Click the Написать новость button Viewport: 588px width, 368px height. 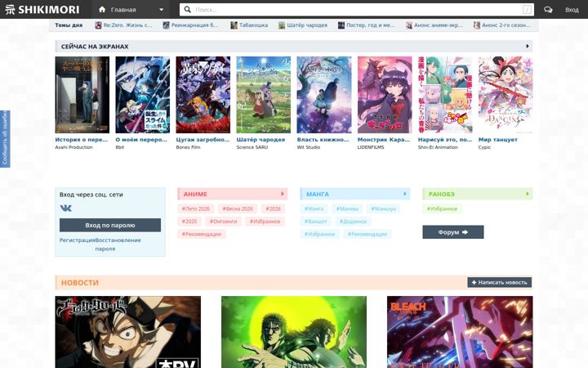[499, 282]
